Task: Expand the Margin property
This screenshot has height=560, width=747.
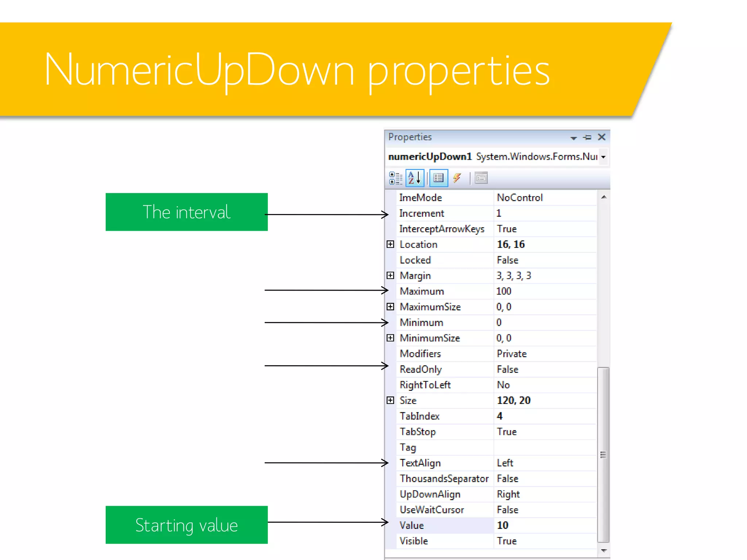Action: (390, 276)
